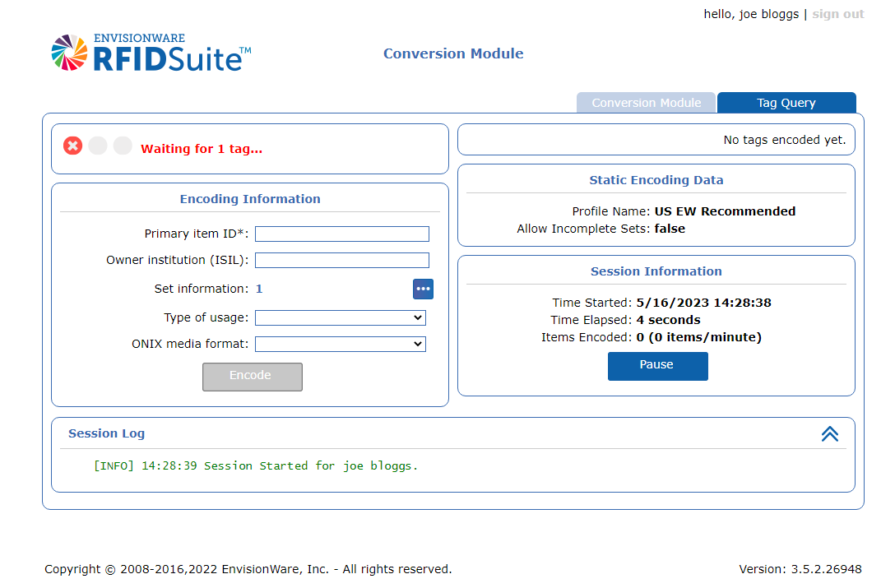
Task: Switch to the Conversion Module tab
Action: pyautogui.click(x=646, y=103)
